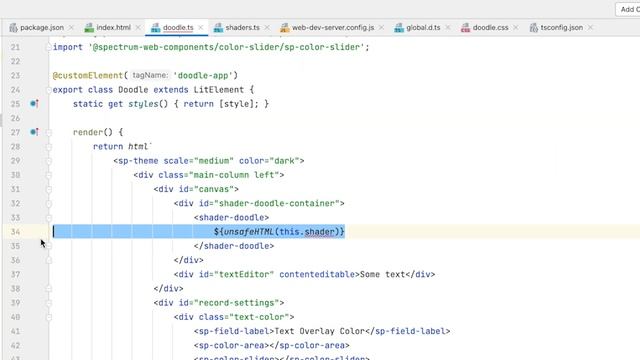640x360 pixels.
Task: Close the shaders.ts tab
Action: coord(267,27)
